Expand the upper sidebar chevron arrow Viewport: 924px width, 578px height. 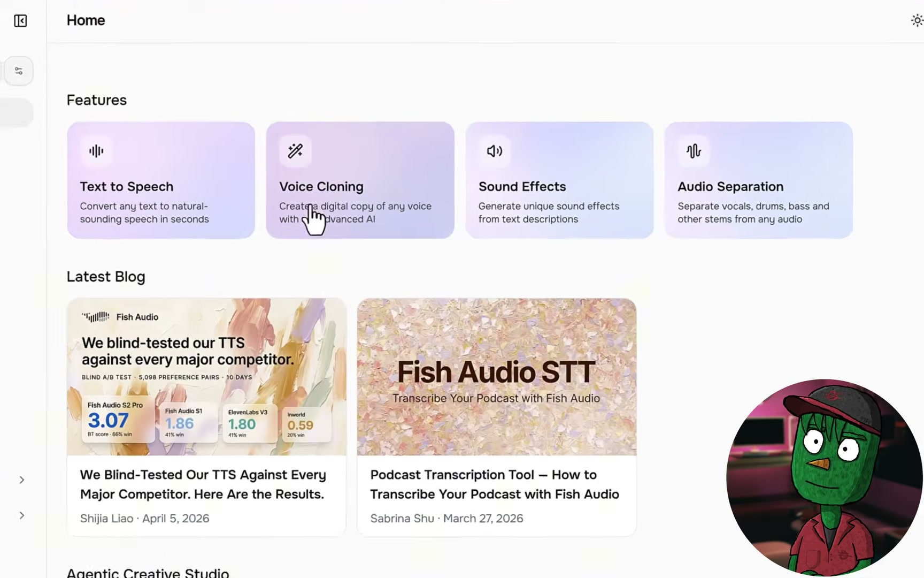point(22,480)
